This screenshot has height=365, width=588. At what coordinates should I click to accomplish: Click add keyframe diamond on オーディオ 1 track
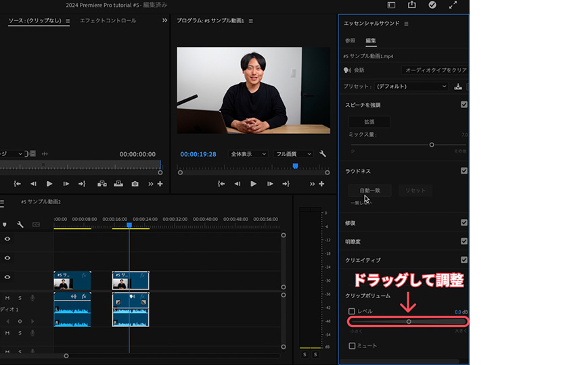point(20,321)
